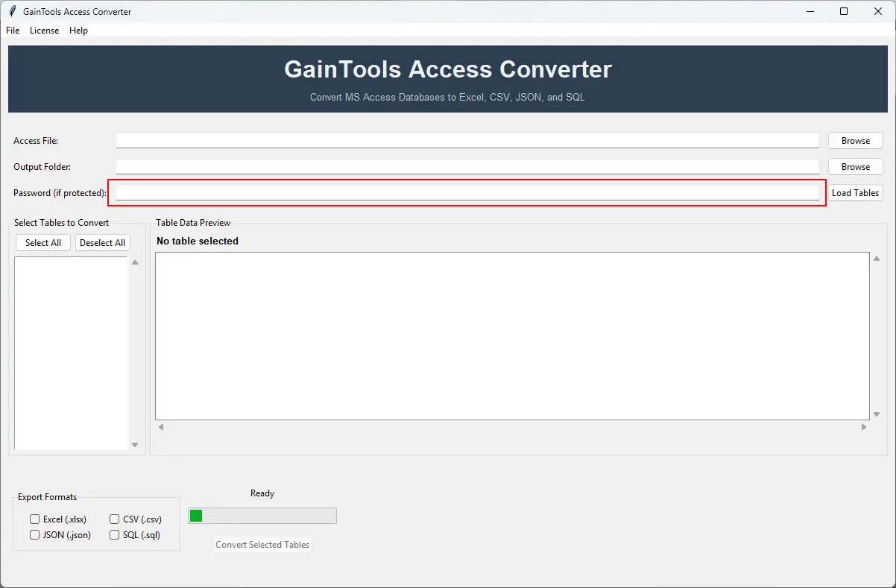Focus the Output Folder path field
The height and width of the screenshot is (588, 896).
click(x=467, y=167)
